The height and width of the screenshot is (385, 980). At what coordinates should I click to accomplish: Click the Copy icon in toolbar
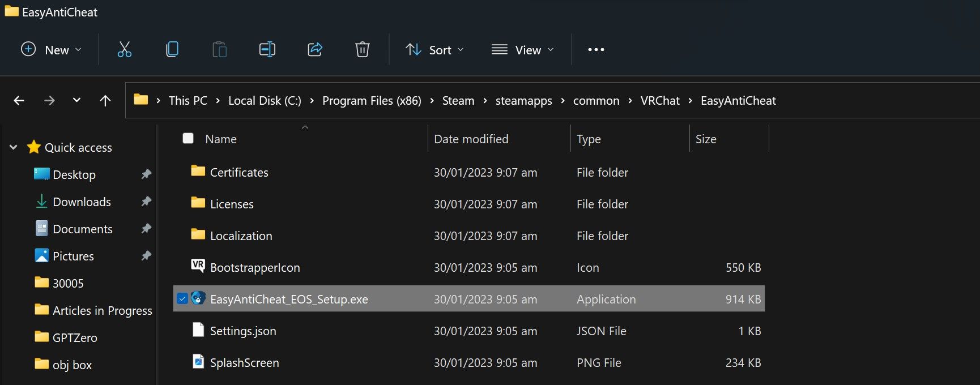click(172, 50)
